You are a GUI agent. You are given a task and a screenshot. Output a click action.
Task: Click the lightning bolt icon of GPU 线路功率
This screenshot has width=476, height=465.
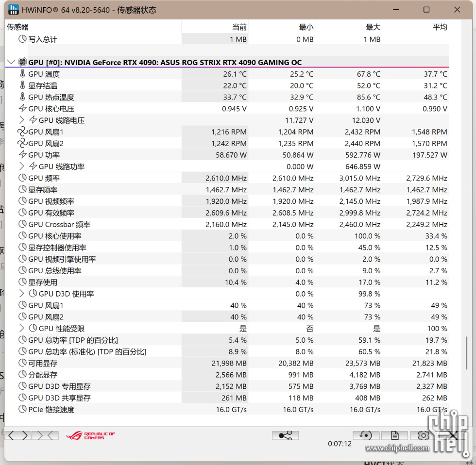pyautogui.click(x=33, y=166)
